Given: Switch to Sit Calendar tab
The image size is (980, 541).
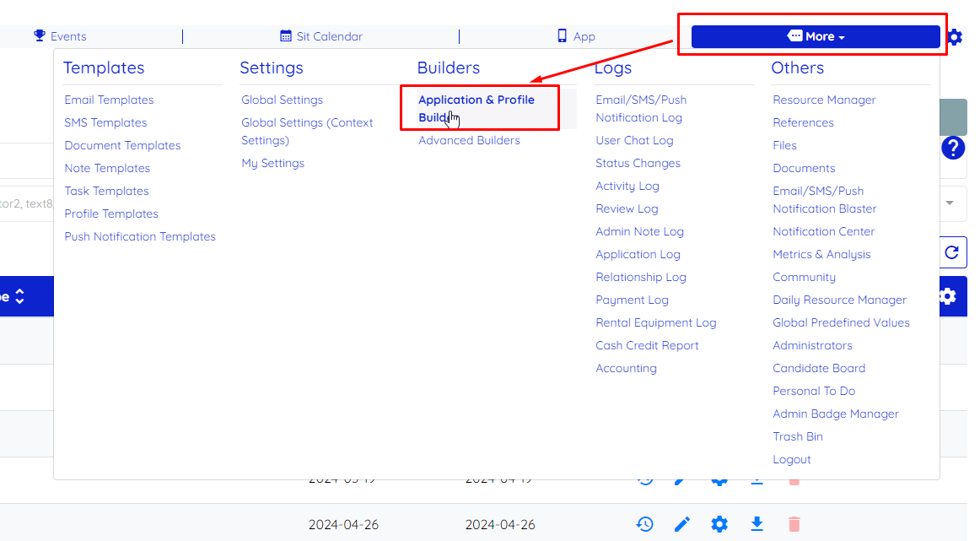Looking at the screenshot, I should 321,36.
